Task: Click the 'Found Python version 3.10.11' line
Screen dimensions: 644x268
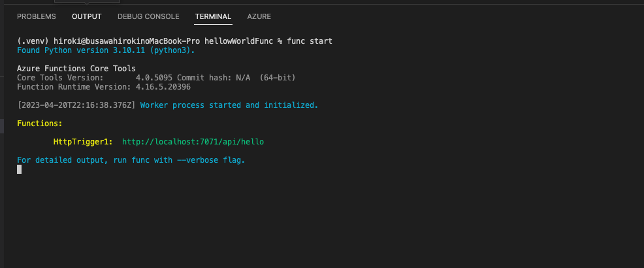Action: coord(106,50)
